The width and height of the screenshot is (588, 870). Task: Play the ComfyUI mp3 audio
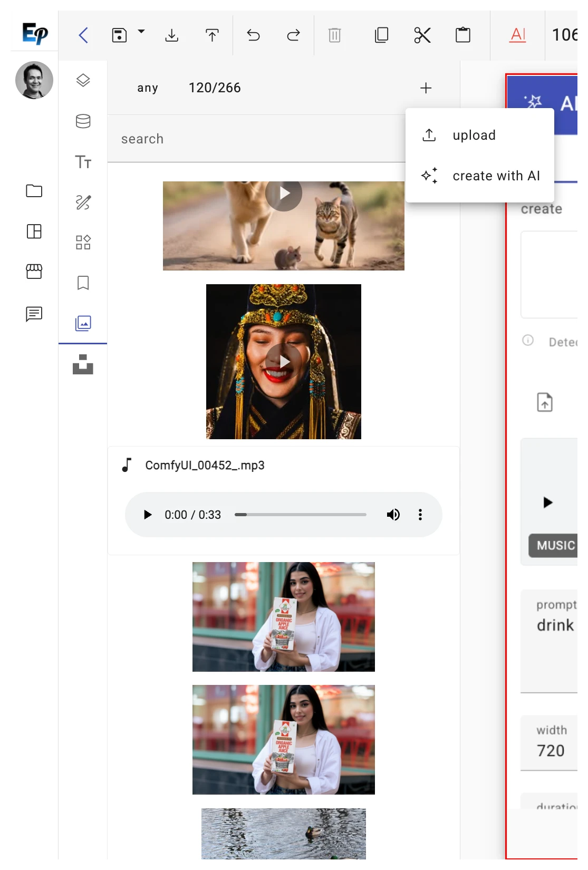pos(148,515)
